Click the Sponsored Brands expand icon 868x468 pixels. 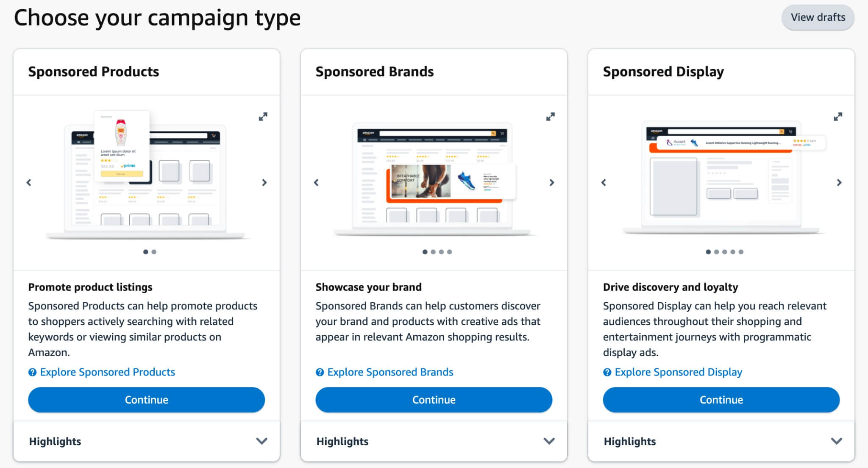(x=551, y=117)
